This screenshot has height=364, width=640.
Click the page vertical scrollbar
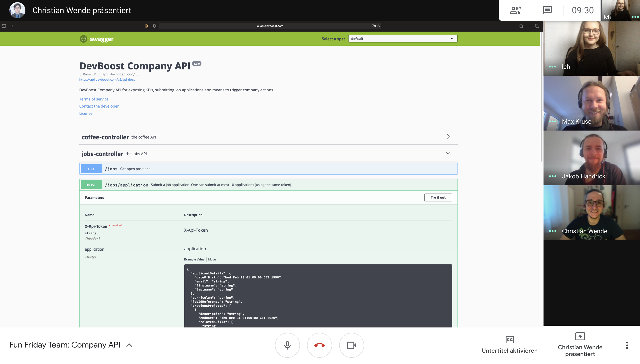coord(542,98)
